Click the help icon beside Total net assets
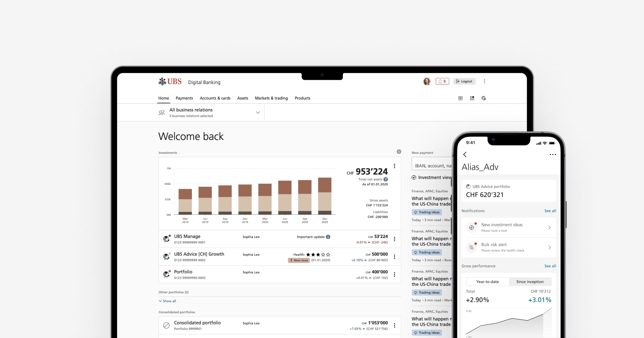The image size is (644, 338). click(386, 179)
